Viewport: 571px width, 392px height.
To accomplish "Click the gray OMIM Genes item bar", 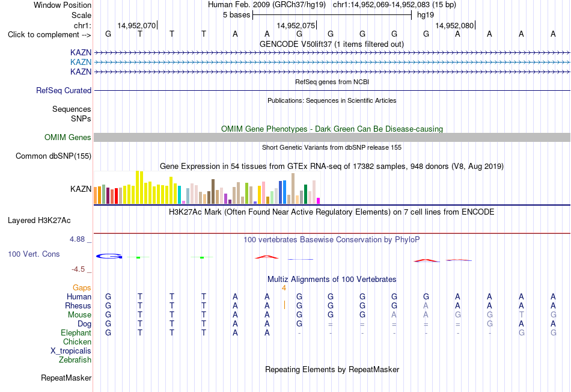I will (332, 137).
